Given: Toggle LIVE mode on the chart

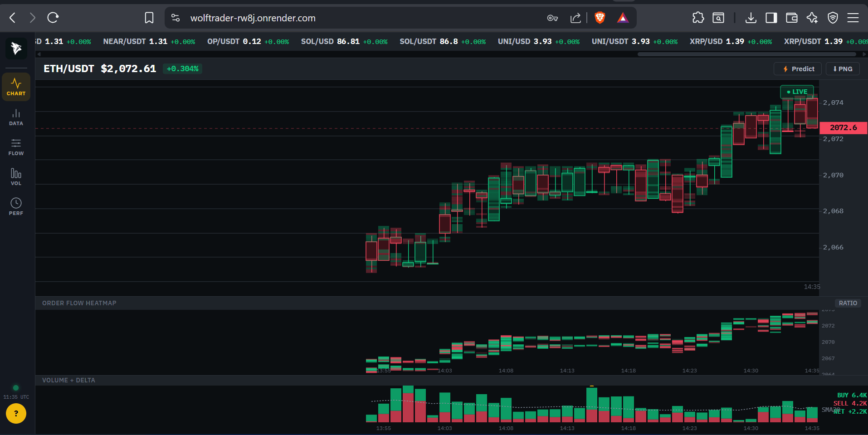Looking at the screenshot, I should (797, 91).
